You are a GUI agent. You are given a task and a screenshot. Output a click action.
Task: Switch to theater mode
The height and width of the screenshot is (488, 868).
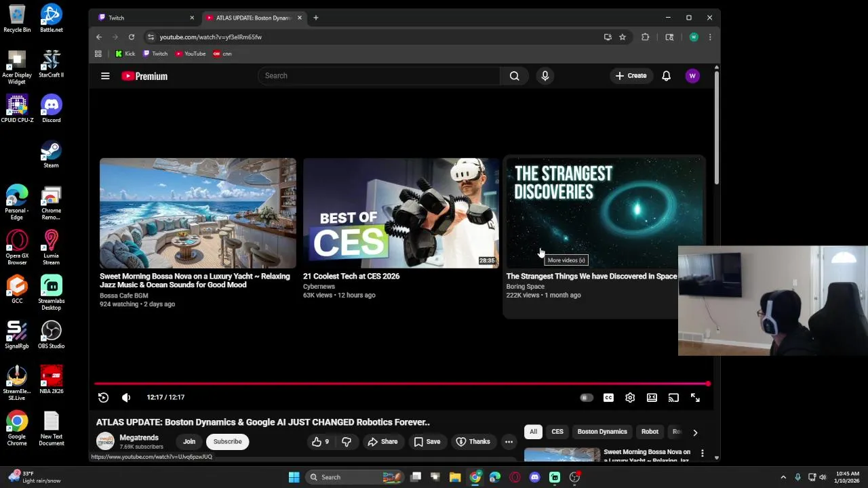pyautogui.click(x=652, y=398)
